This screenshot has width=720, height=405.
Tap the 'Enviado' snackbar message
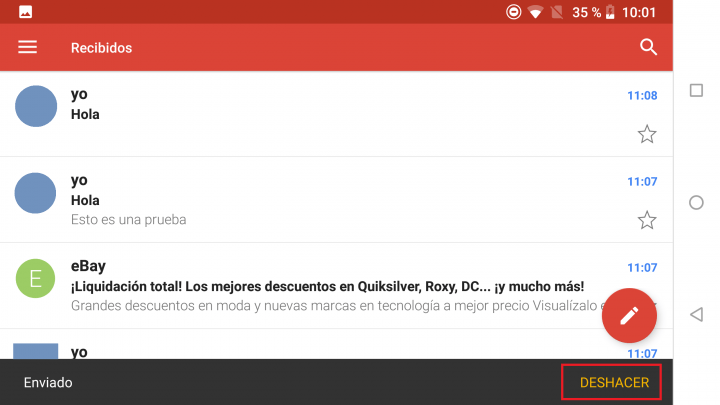click(x=48, y=382)
